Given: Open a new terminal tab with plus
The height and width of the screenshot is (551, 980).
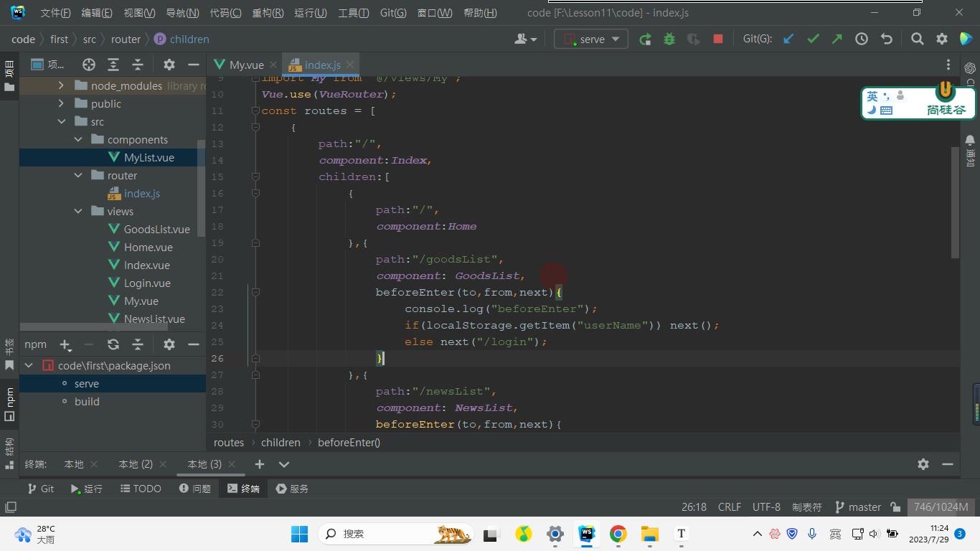Looking at the screenshot, I should 260,464.
